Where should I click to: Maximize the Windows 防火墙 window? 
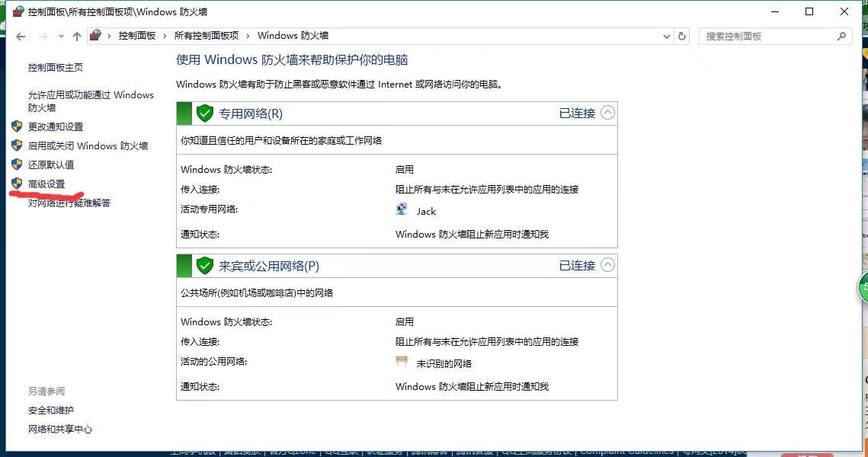point(809,11)
